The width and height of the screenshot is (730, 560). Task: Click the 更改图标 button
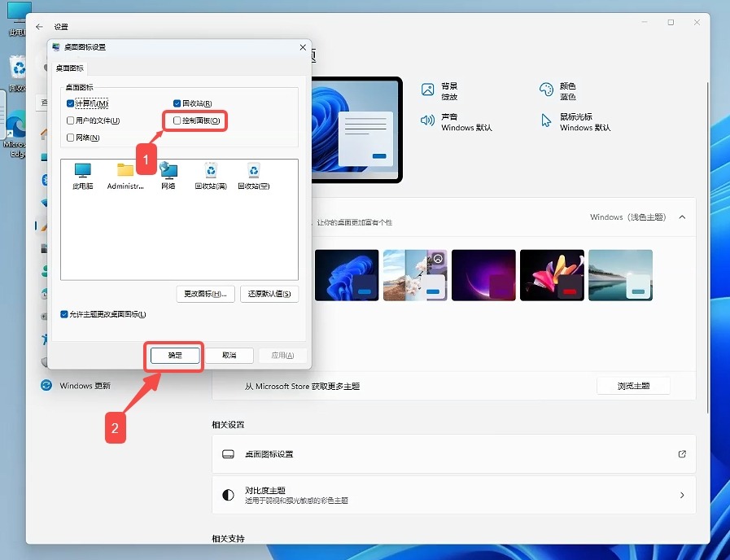click(205, 294)
